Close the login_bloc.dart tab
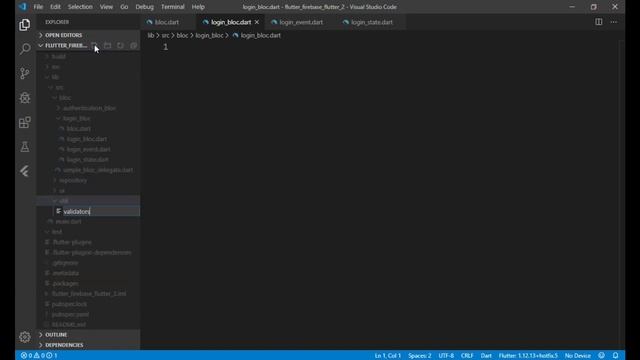This screenshot has height=360, width=640. point(257,22)
